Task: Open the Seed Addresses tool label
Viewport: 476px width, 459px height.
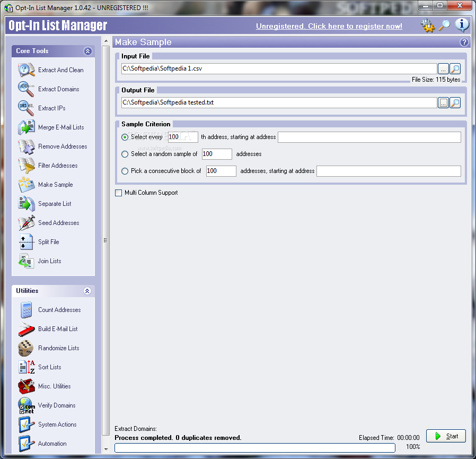Action: (59, 223)
